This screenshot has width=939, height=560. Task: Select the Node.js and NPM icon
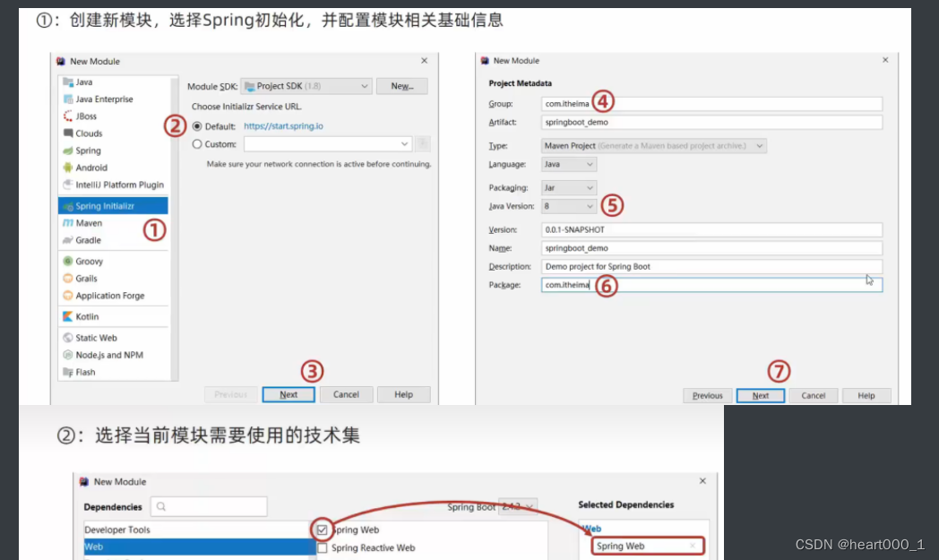[x=68, y=355]
